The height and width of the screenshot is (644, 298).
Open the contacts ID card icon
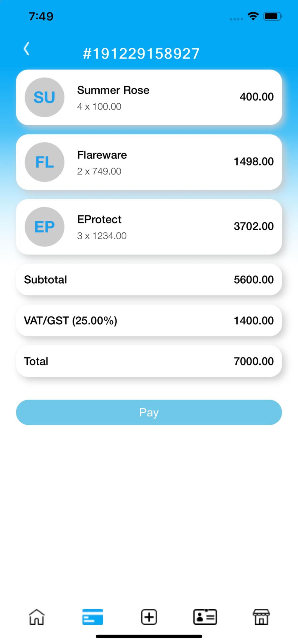click(205, 617)
